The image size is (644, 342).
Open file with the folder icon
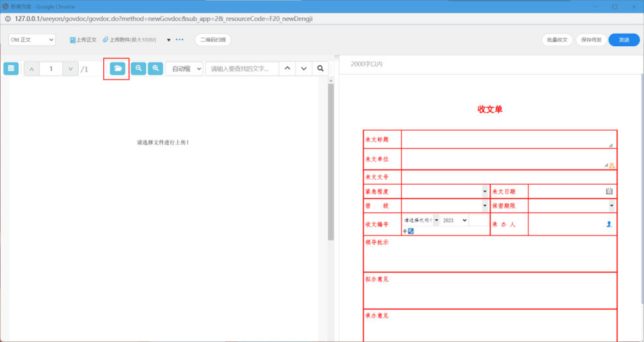(118, 69)
